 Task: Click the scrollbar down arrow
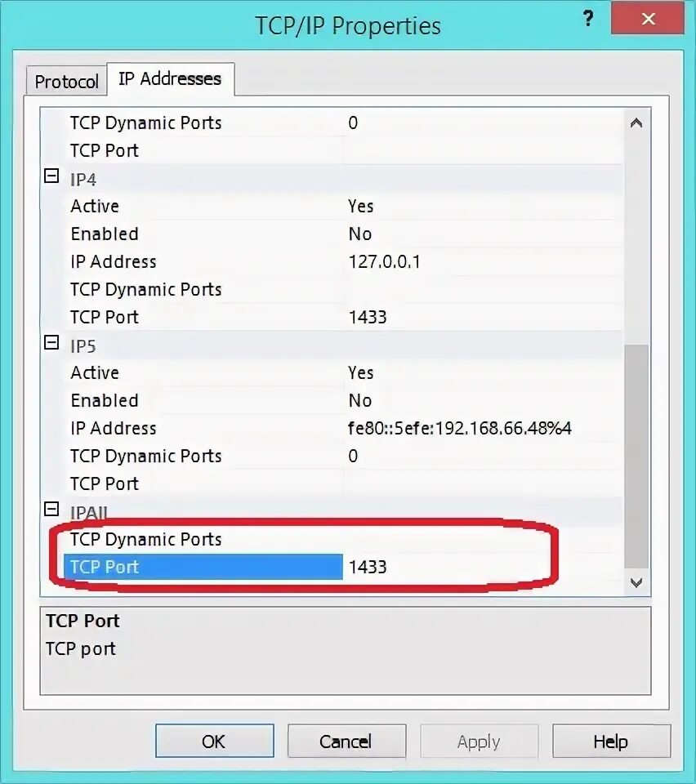pos(636,583)
